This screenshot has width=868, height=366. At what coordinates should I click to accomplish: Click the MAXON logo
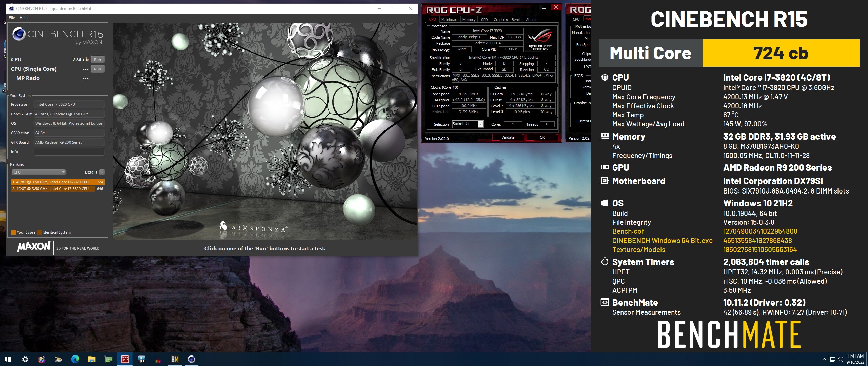[x=34, y=246]
